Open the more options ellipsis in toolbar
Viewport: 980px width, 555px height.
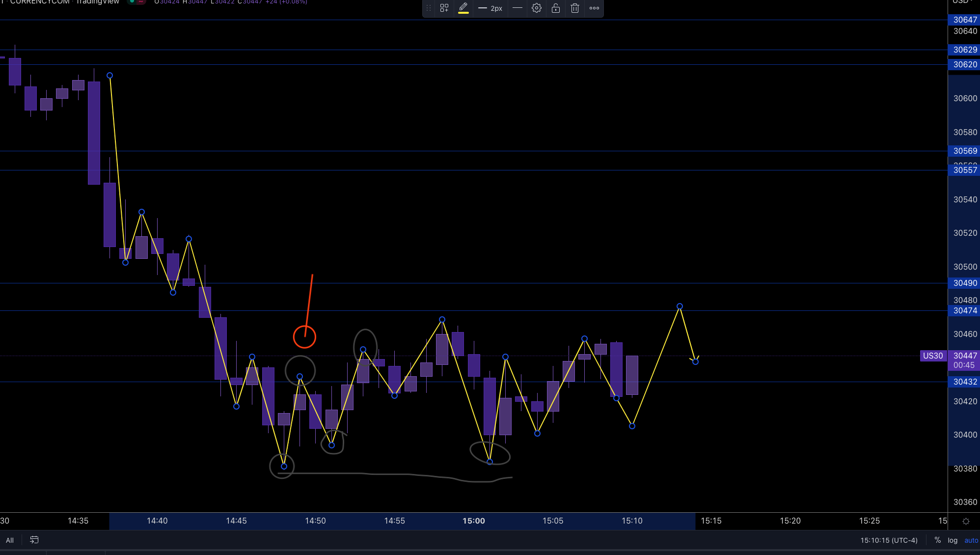click(594, 8)
